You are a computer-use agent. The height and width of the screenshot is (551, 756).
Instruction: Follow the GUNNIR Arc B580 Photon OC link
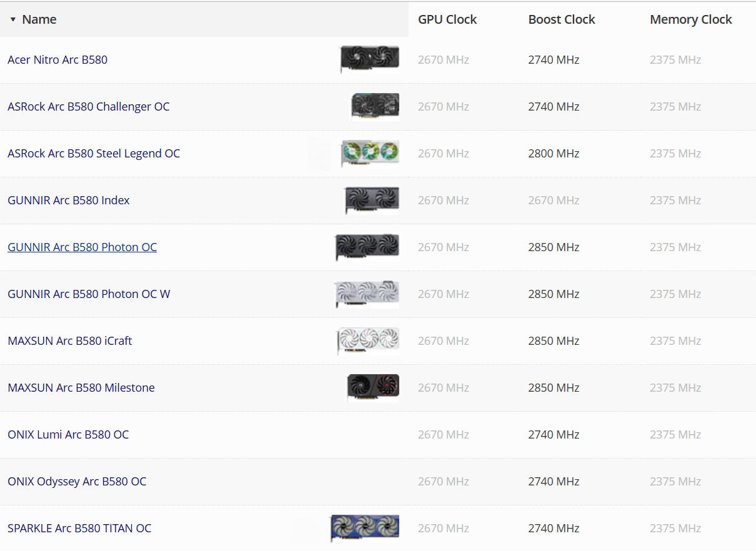82,247
